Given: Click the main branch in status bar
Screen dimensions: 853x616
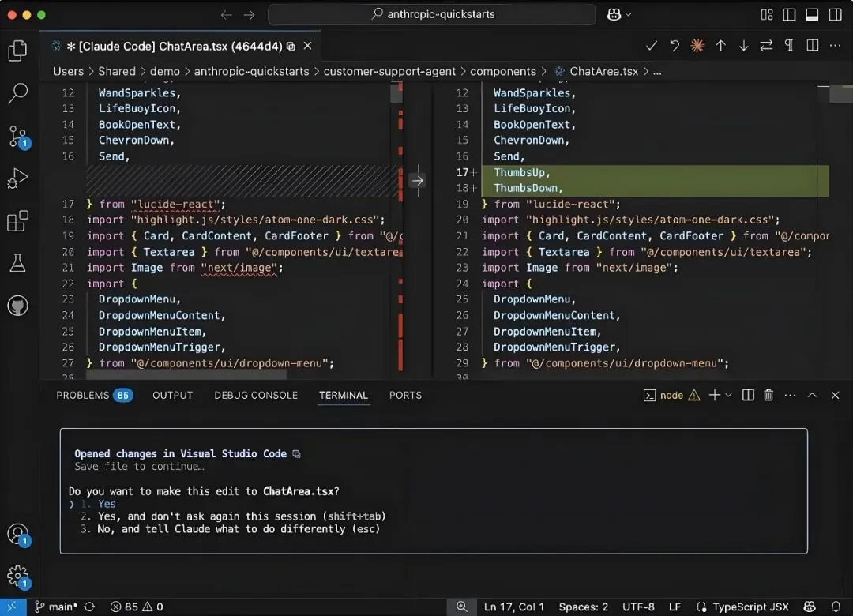Looking at the screenshot, I should tap(57, 607).
